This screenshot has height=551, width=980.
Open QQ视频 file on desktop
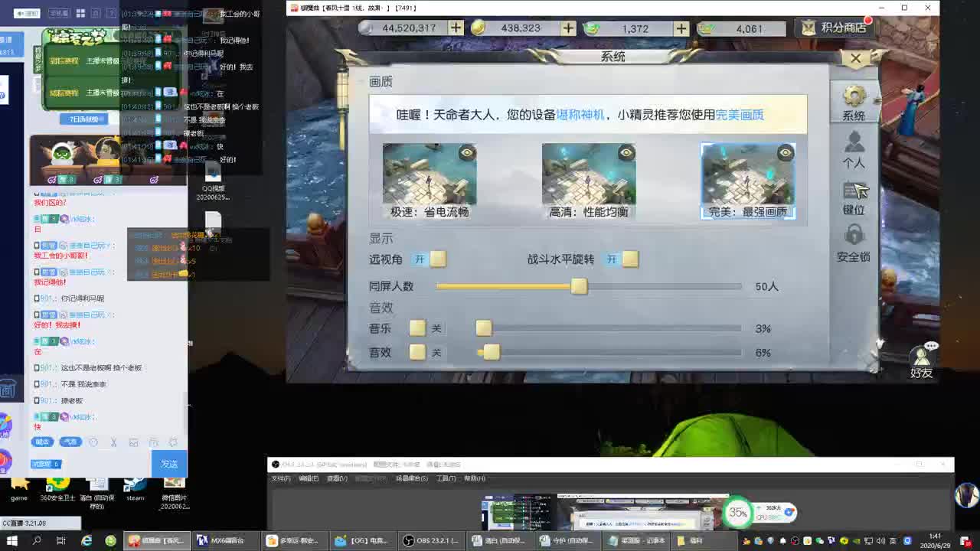213,181
